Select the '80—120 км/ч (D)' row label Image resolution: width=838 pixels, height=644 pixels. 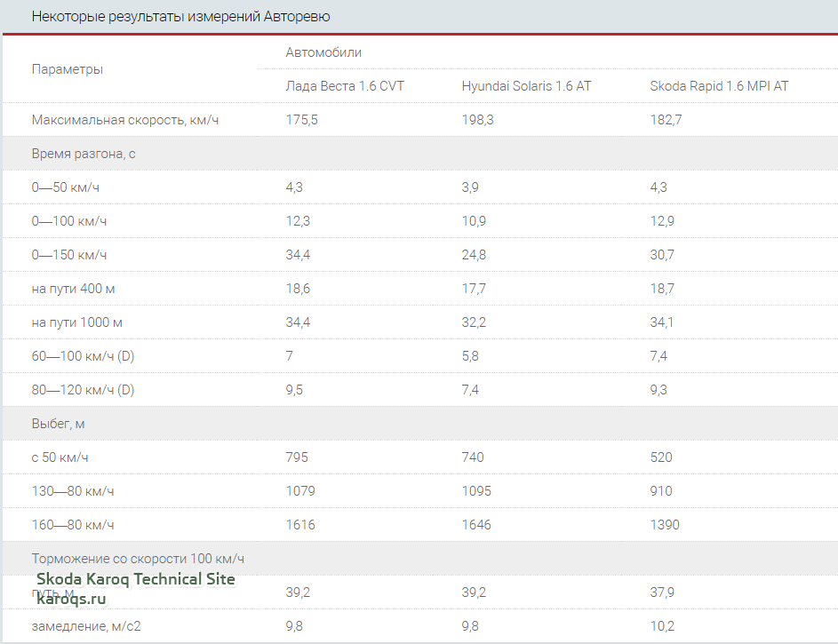pos(83,390)
